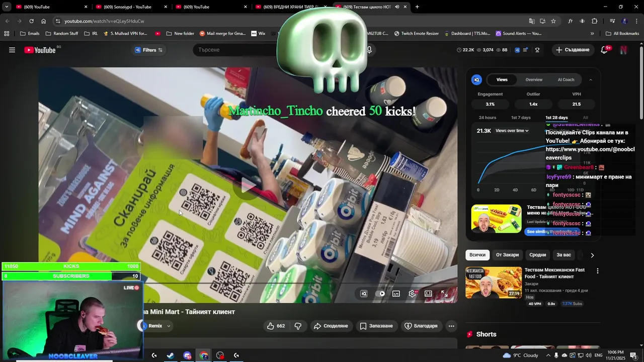Show hidden system tray icons

[x=548, y=355]
